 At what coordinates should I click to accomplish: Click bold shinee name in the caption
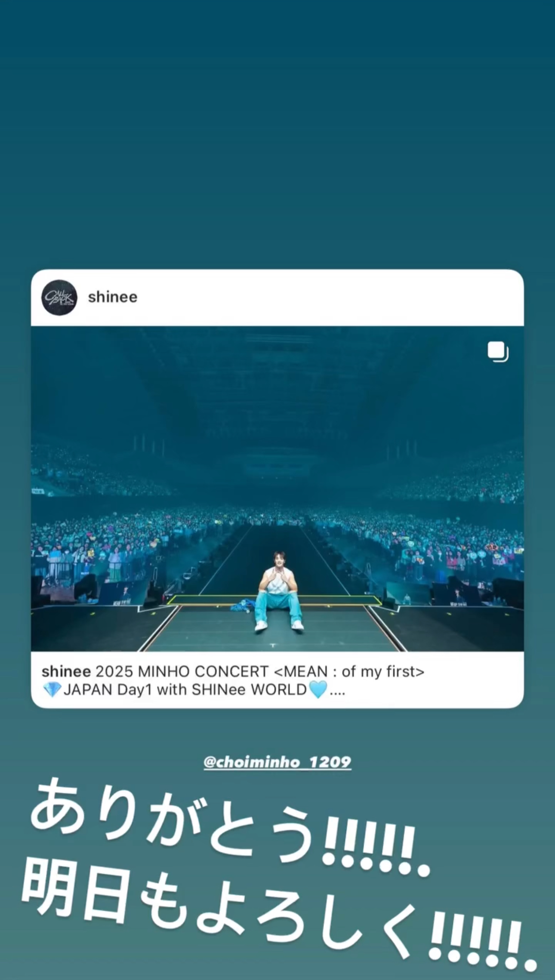pyautogui.click(x=66, y=671)
